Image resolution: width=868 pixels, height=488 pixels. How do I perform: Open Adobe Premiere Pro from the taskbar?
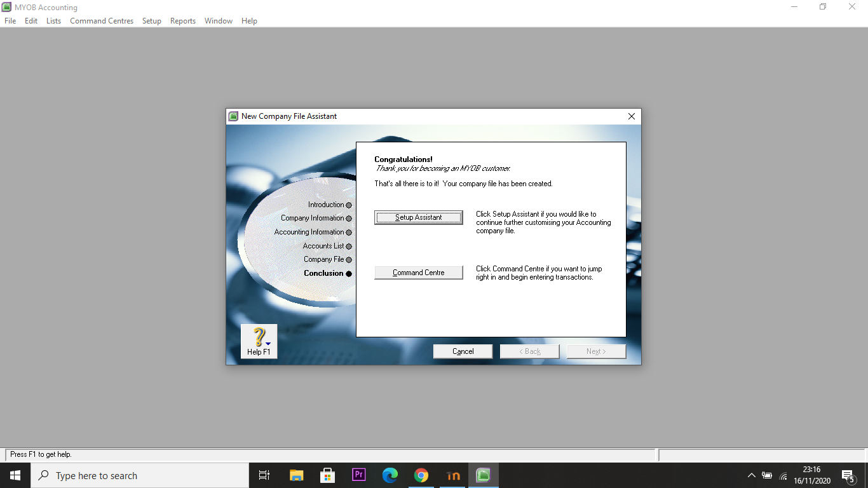coord(358,475)
